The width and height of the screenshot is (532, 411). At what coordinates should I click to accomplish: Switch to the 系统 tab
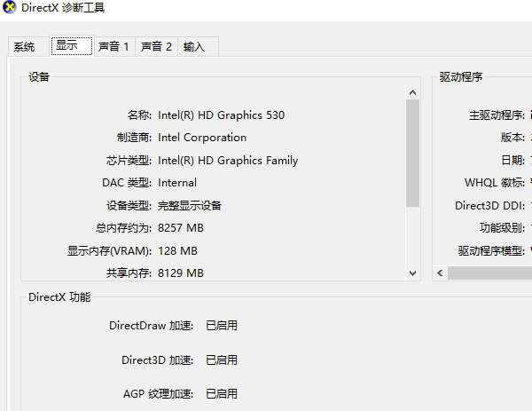click(28, 46)
